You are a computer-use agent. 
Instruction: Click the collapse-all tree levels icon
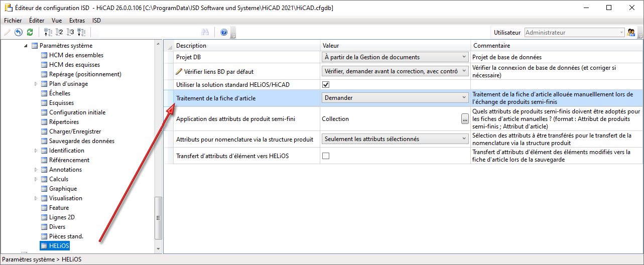pos(48,32)
